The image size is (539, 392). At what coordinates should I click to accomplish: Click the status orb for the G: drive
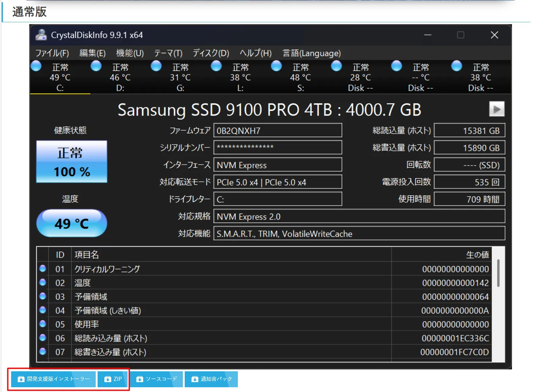pos(156,66)
